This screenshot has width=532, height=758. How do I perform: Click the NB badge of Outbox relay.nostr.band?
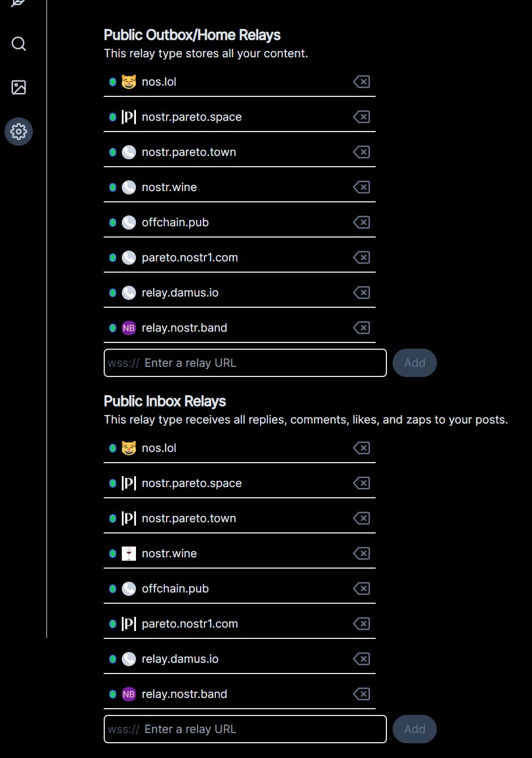129,328
